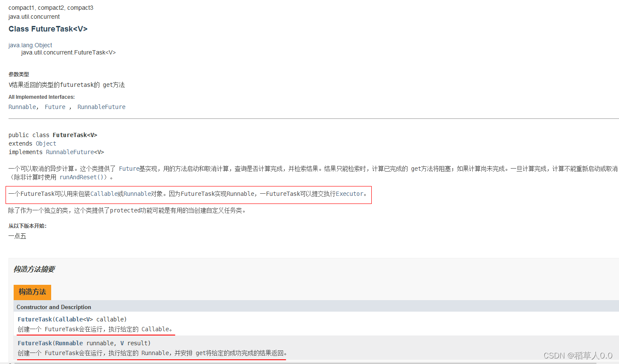Click the runAndReset() method link
619x364 pixels.
tap(81, 177)
